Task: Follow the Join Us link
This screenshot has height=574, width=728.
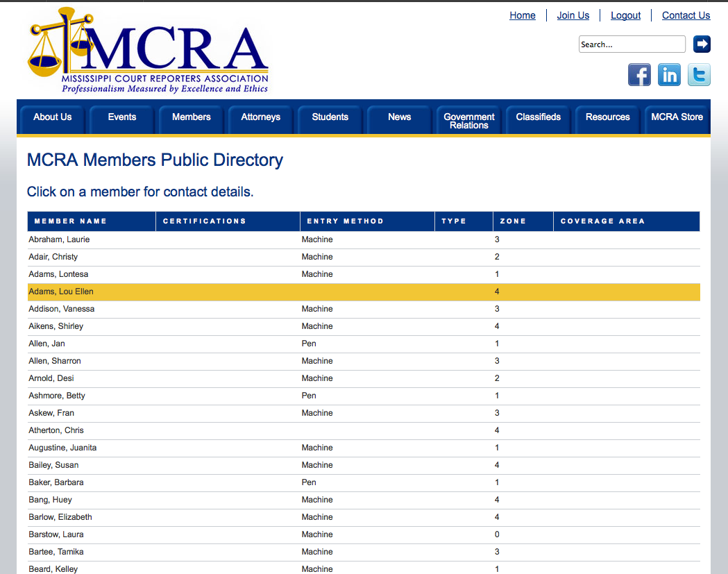Action: coord(573,15)
